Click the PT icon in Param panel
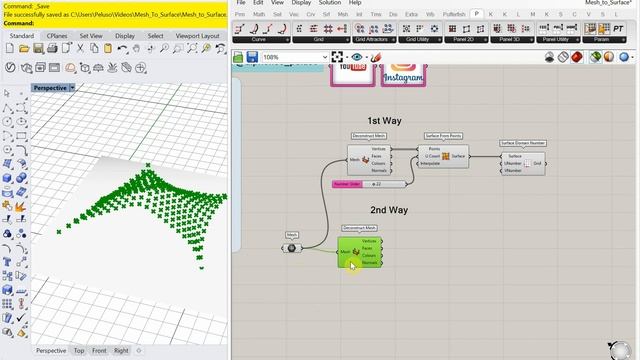The image size is (640, 360). tap(618, 29)
